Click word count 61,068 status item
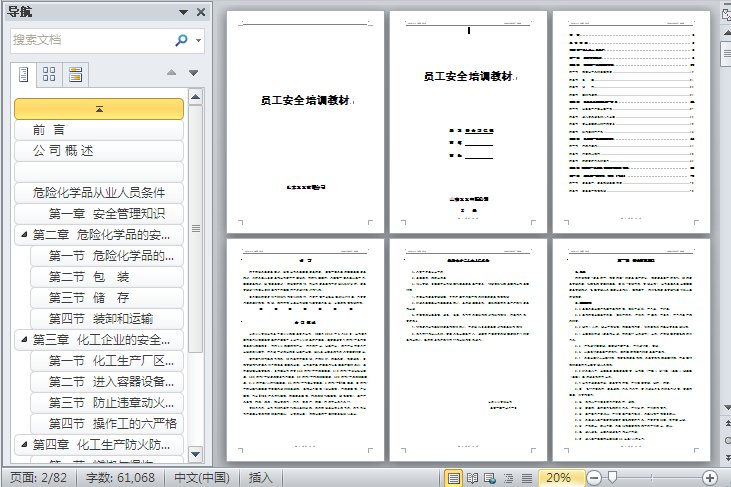Image resolution: width=731 pixels, height=487 pixels. click(120, 478)
